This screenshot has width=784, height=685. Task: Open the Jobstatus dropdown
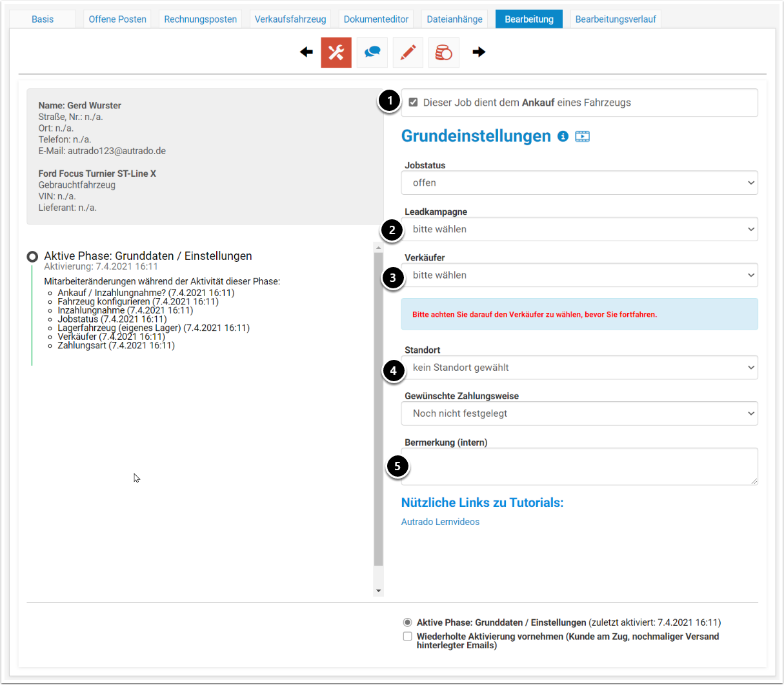pyautogui.click(x=579, y=183)
